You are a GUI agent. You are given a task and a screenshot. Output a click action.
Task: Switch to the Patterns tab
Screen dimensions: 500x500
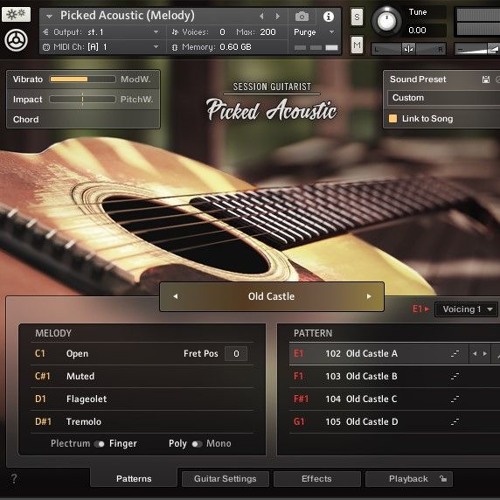134,479
